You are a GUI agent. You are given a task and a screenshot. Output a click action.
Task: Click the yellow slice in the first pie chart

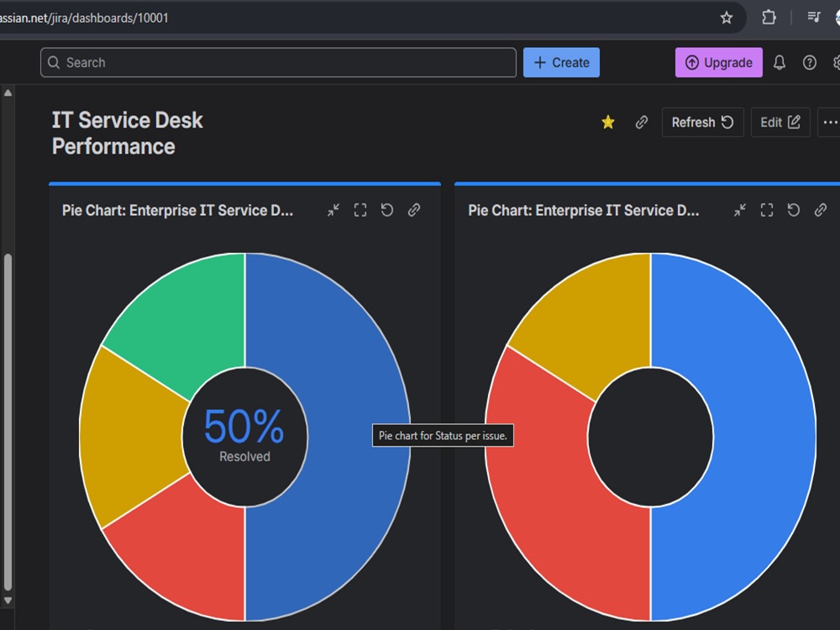[131, 437]
